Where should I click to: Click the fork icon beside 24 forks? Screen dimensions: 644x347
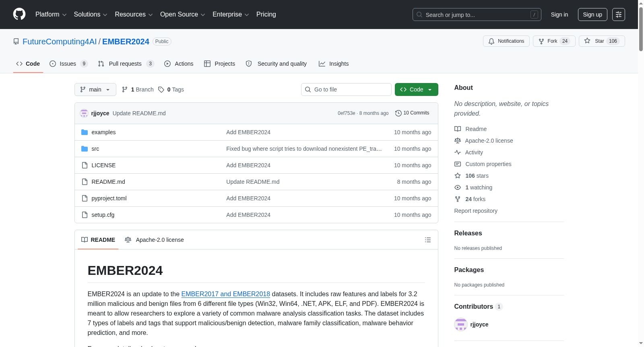coord(458,199)
